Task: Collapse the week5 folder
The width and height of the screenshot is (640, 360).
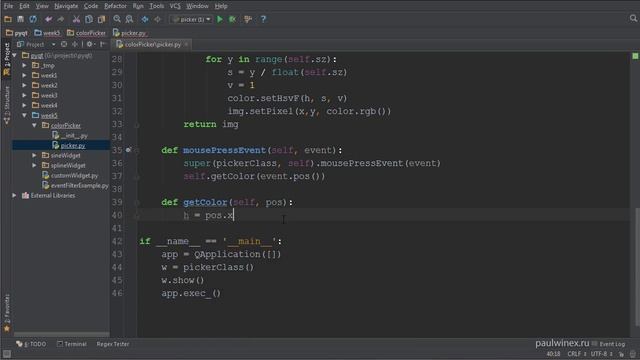Action: click(x=24, y=116)
